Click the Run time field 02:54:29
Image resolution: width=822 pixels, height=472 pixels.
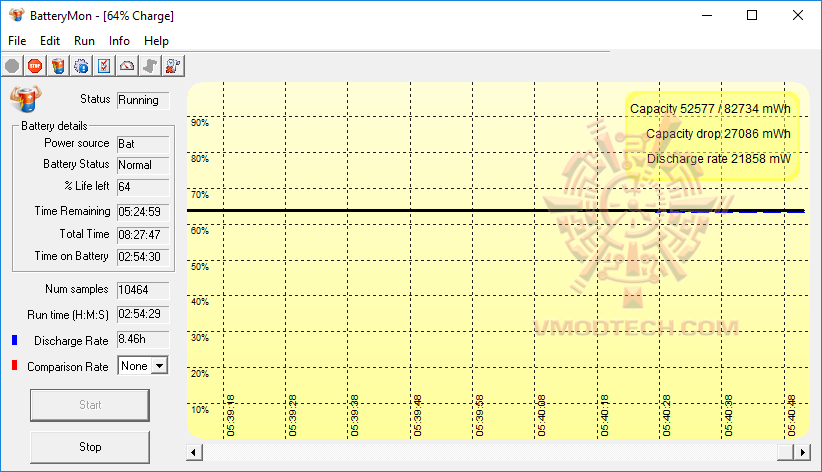(143, 314)
